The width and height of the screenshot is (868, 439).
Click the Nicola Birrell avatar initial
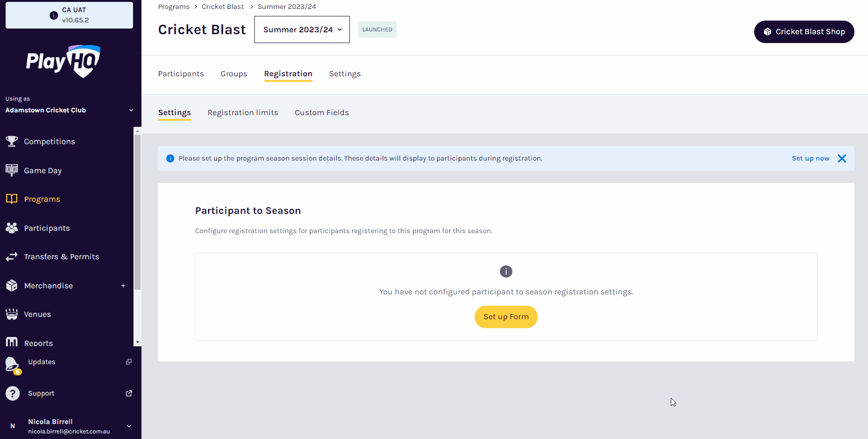click(x=13, y=426)
